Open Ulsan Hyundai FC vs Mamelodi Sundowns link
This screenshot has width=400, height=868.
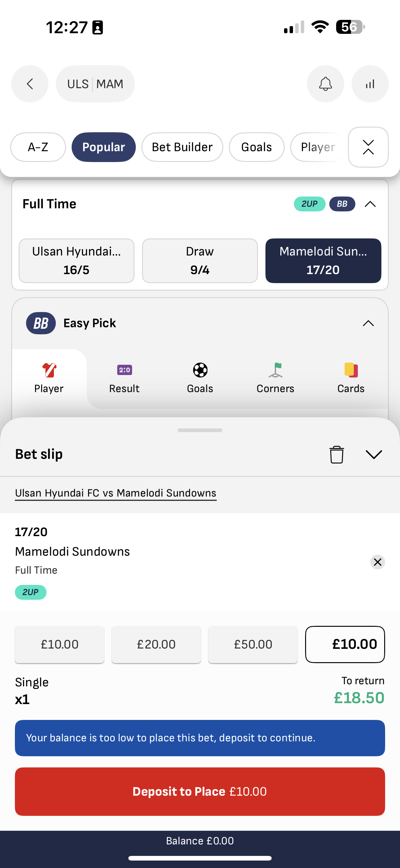pyautogui.click(x=115, y=493)
